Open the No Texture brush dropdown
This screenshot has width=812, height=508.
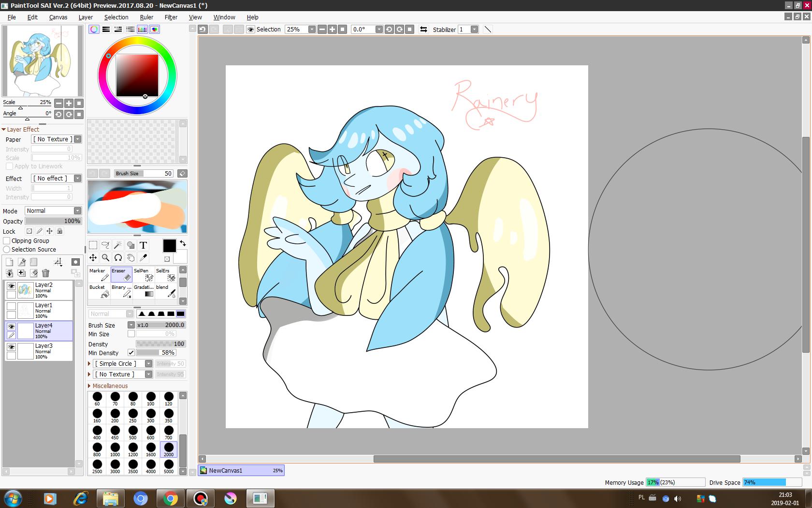(x=148, y=374)
